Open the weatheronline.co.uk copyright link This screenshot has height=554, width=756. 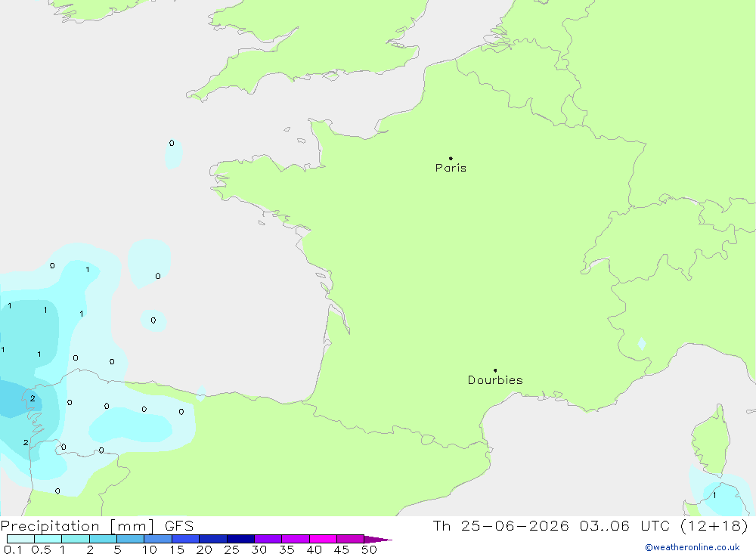(692, 547)
